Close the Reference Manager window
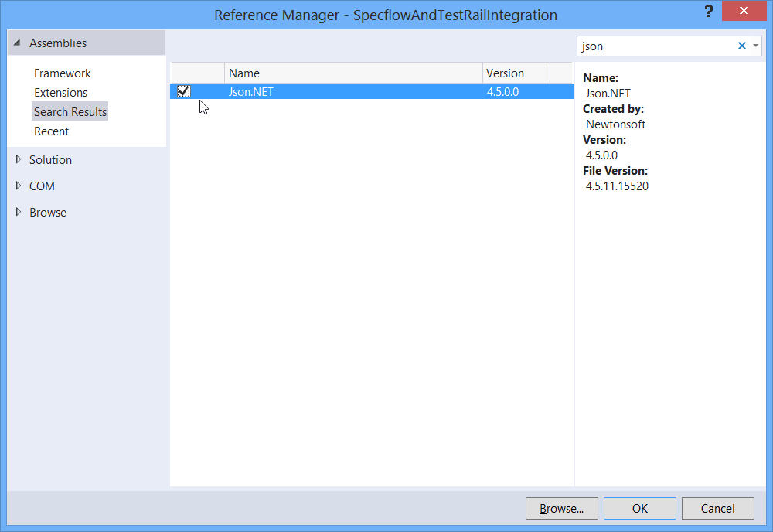 tap(744, 12)
